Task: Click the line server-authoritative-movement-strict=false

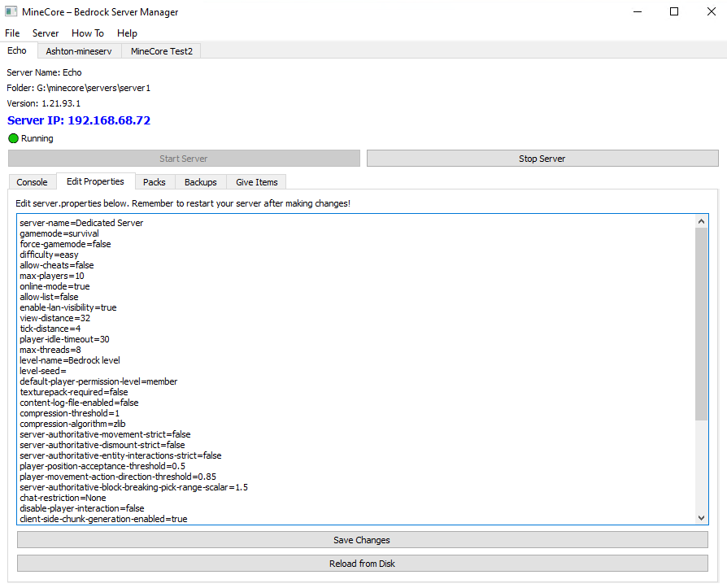Action: (x=105, y=434)
